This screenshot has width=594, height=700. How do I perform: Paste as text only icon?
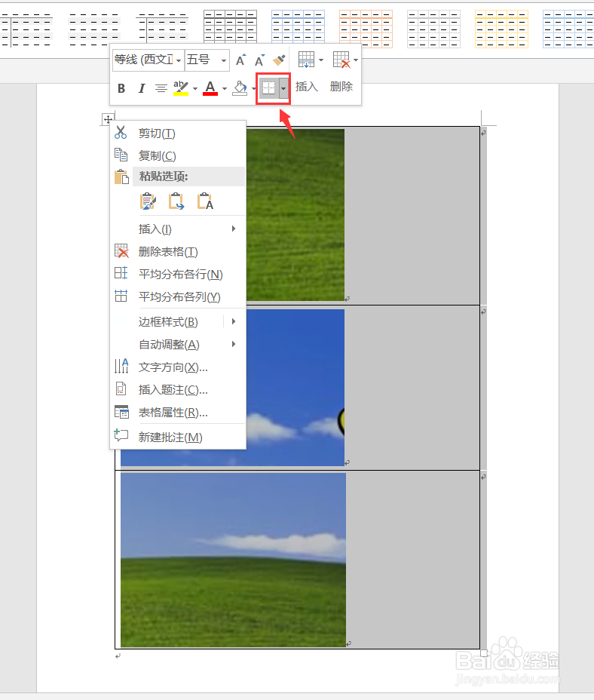click(205, 201)
